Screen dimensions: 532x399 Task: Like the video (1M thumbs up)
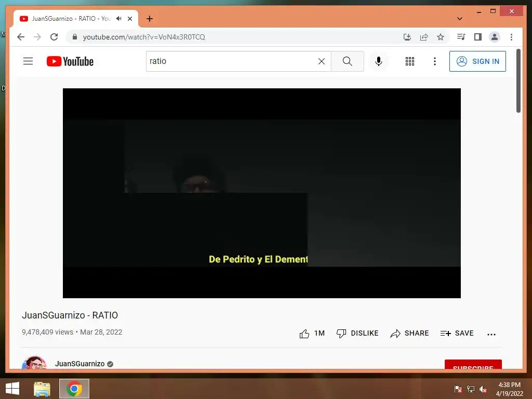pos(312,334)
